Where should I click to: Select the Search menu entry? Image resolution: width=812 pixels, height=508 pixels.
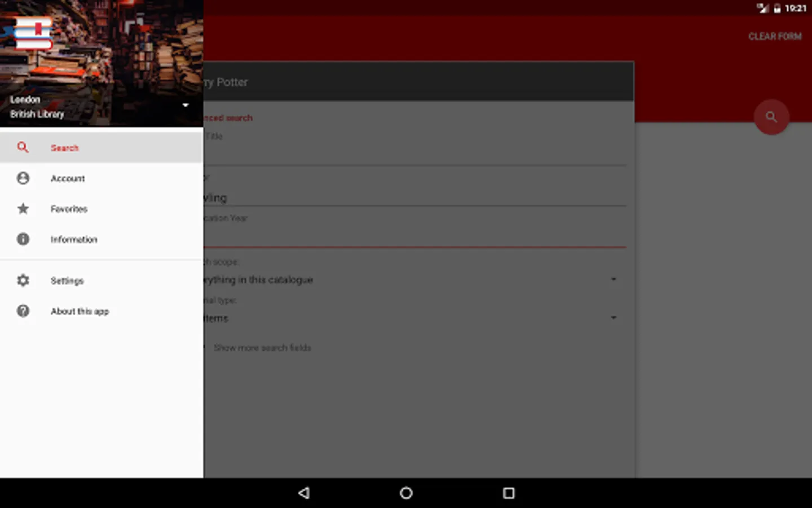pos(101,147)
